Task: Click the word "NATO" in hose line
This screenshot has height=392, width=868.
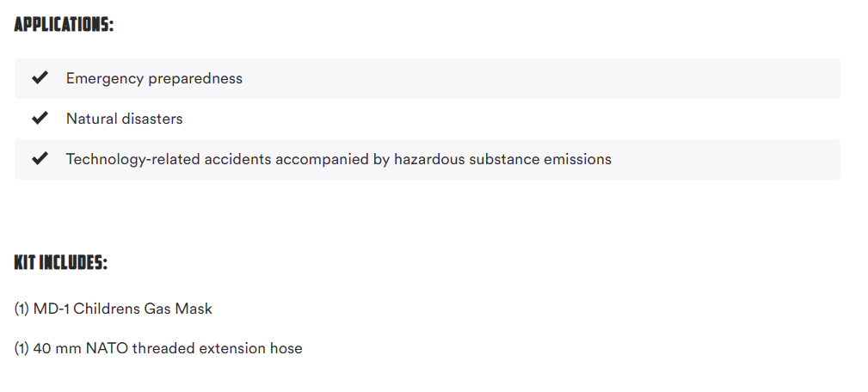Action: pos(107,348)
